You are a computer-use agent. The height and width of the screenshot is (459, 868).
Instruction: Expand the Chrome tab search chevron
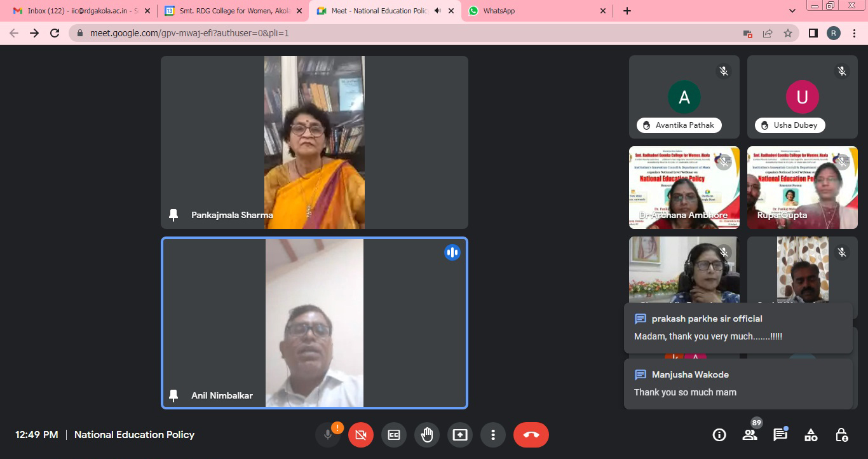(792, 11)
